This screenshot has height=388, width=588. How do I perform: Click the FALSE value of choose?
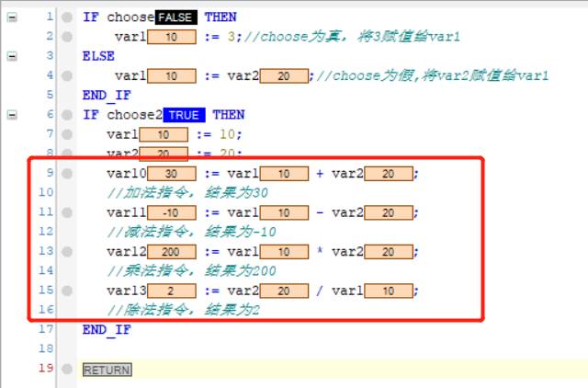tap(175, 17)
